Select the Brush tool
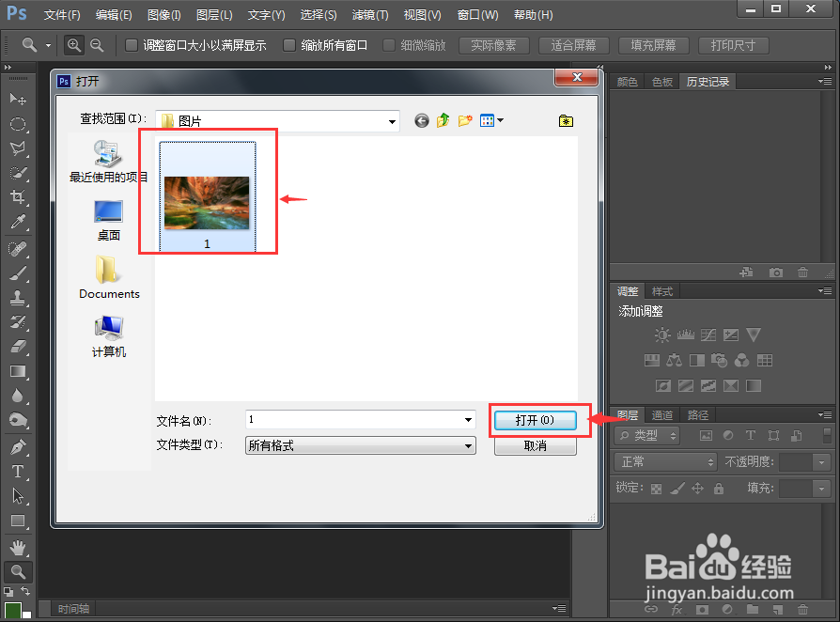 (x=18, y=273)
